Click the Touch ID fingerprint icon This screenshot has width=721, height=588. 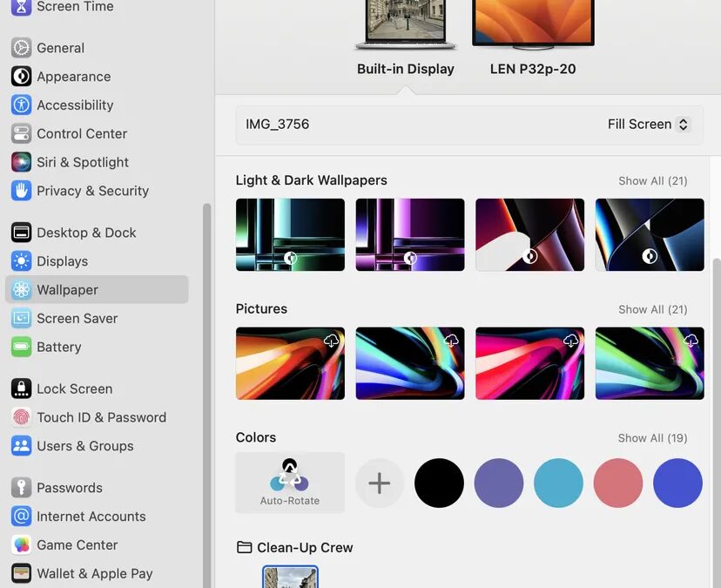point(21,417)
